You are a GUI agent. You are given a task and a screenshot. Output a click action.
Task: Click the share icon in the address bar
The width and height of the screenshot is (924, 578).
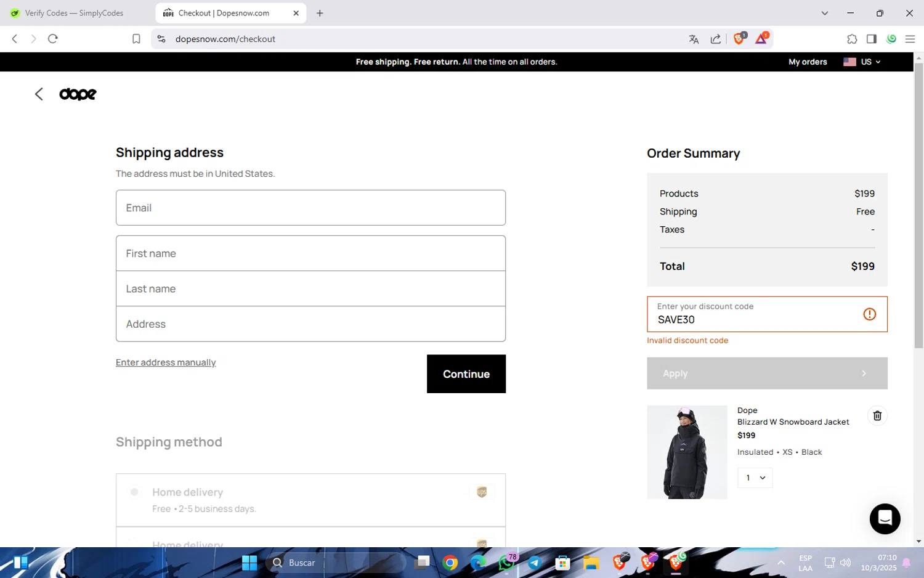pyautogui.click(x=716, y=39)
